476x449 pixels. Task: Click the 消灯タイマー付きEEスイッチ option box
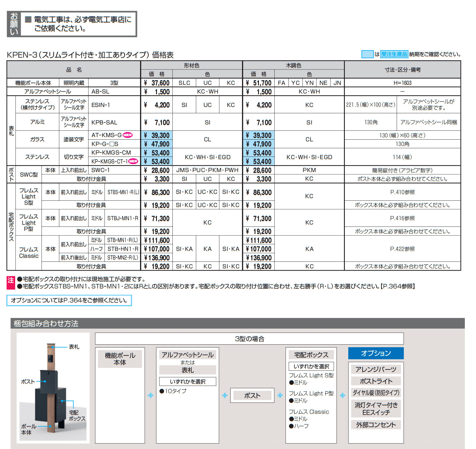click(376, 409)
